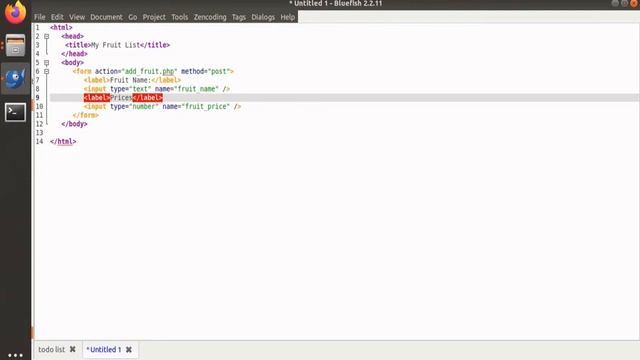640x360 pixels.
Task: Launch the Terminal from the dock
Action: click(x=16, y=112)
